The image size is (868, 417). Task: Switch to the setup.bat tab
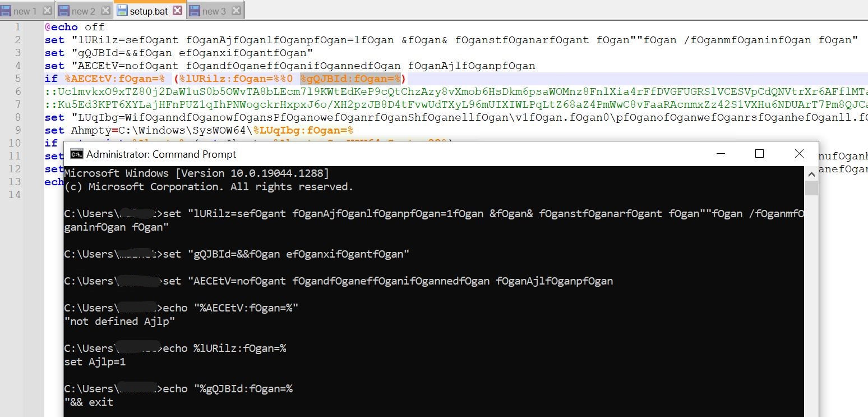coord(148,11)
